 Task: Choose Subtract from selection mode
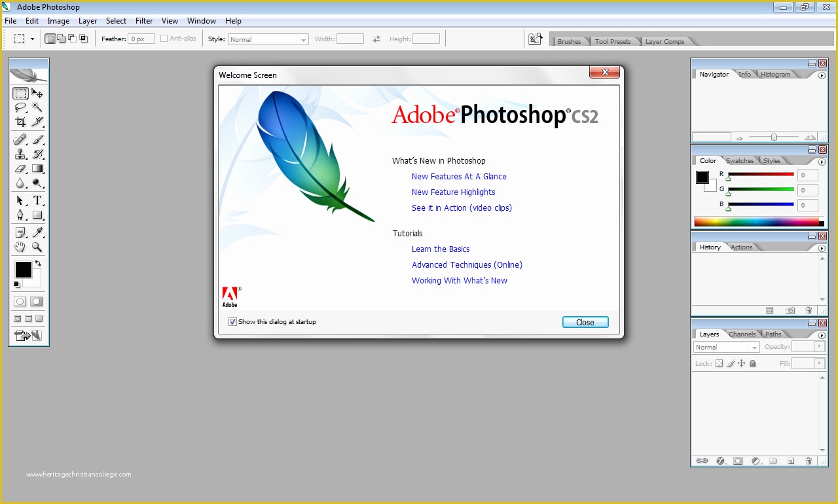pyautogui.click(x=72, y=39)
